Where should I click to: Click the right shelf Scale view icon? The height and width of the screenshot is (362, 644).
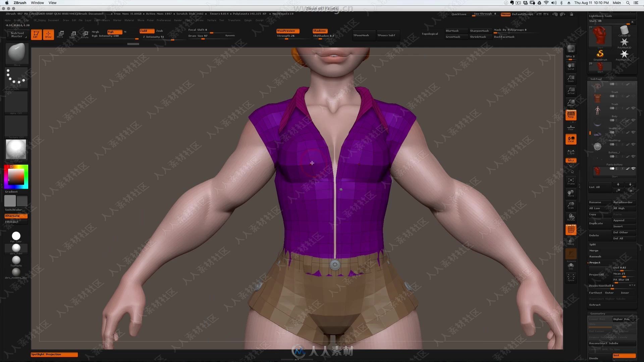pos(571,205)
